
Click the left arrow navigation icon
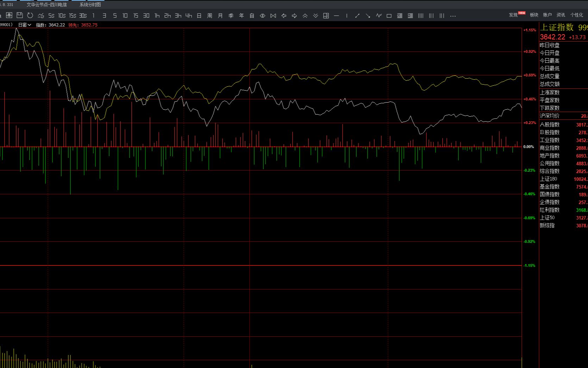click(284, 16)
